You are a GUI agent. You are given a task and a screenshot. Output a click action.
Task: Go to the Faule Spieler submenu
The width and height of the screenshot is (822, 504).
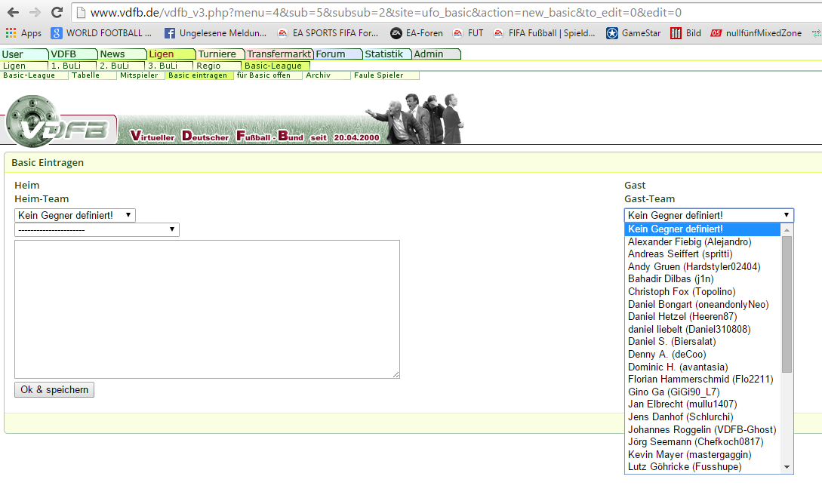[378, 75]
